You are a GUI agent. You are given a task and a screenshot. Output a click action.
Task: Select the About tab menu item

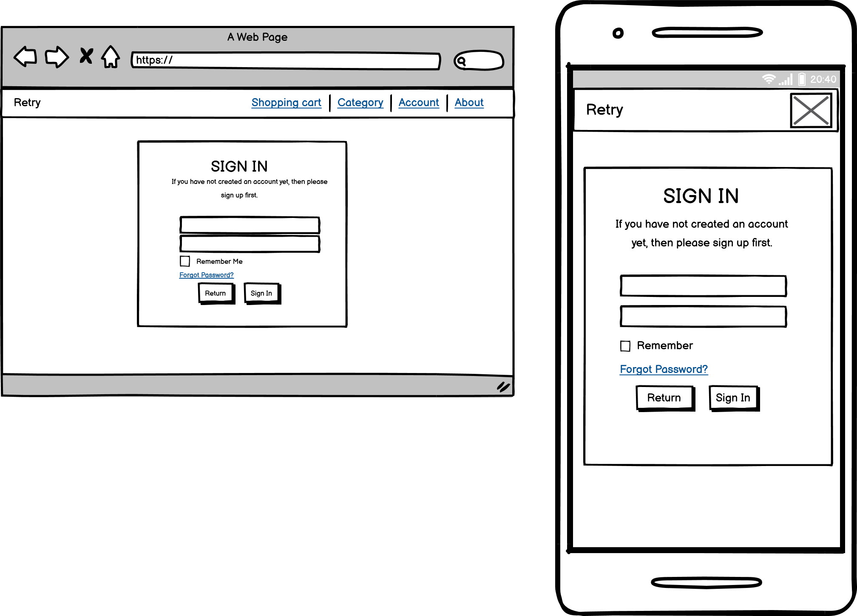(471, 102)
